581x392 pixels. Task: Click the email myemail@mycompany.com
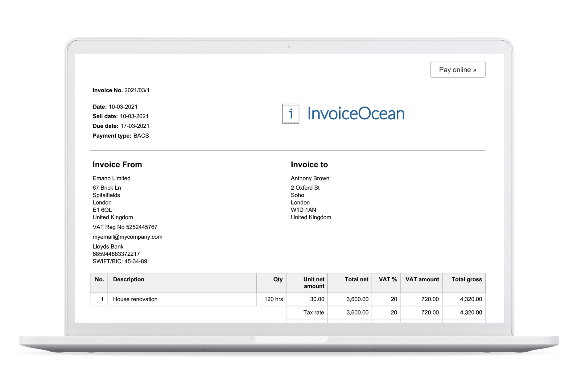pos(127,237)
